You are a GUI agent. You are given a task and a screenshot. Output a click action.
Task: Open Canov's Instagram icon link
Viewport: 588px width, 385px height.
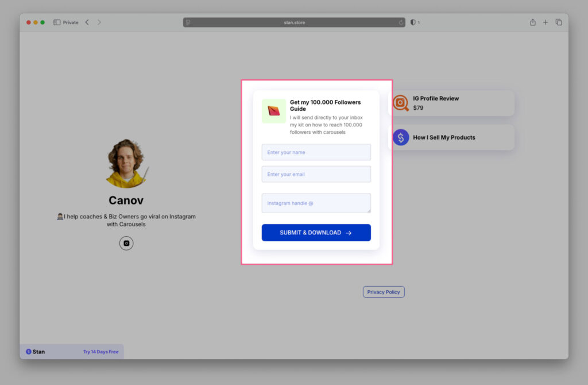[126, 243]
